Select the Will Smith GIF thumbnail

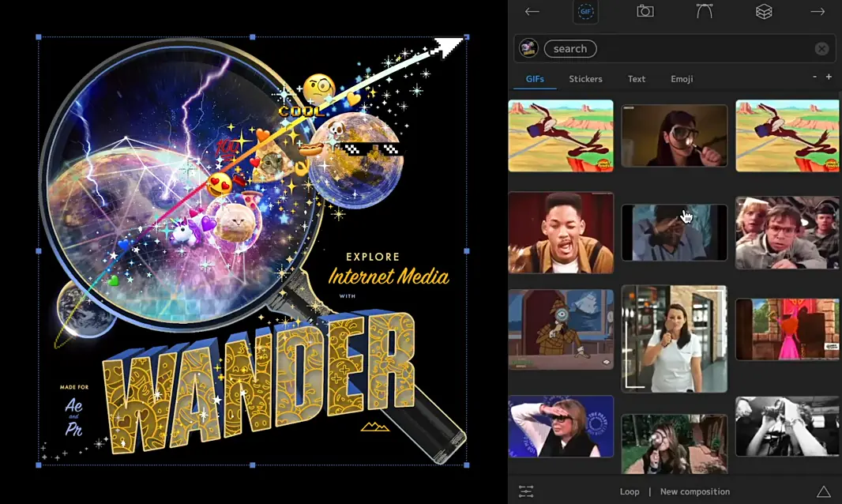pyautogui.click(x=561, y=233)
